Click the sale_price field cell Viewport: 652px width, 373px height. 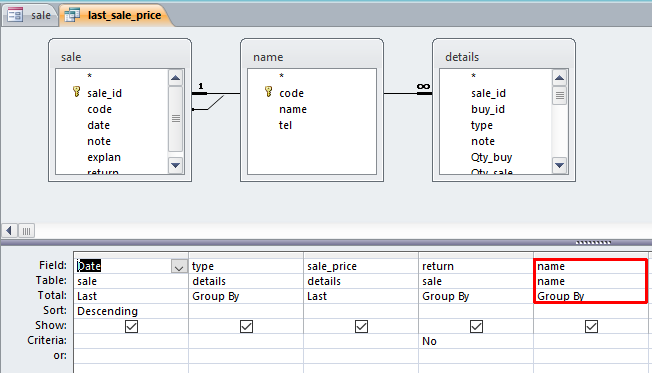361,266
